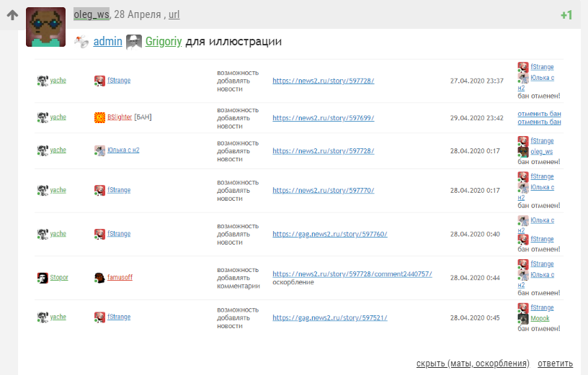This screenshot has width=588, height=375.
Task: Select timestamp 28.04.2020 0:45
Action: tap(475, 317)
